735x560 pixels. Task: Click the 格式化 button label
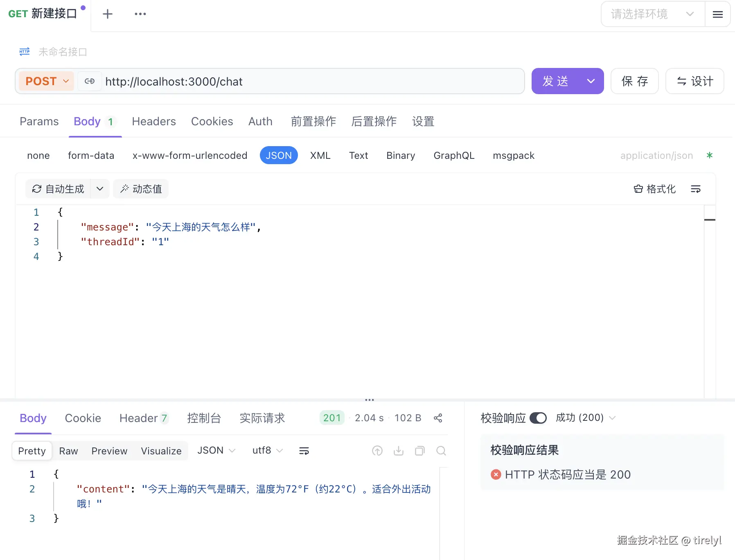(x=661, y=189)
